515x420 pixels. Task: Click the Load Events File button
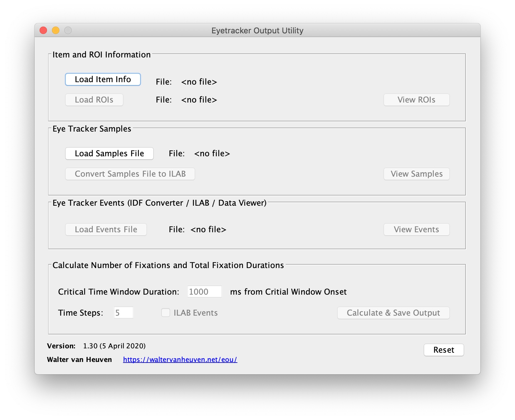(106, 229)
